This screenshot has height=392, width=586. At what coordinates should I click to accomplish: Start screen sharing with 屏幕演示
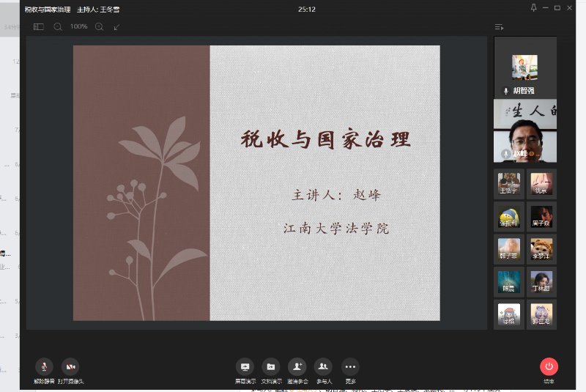[245, 367]
